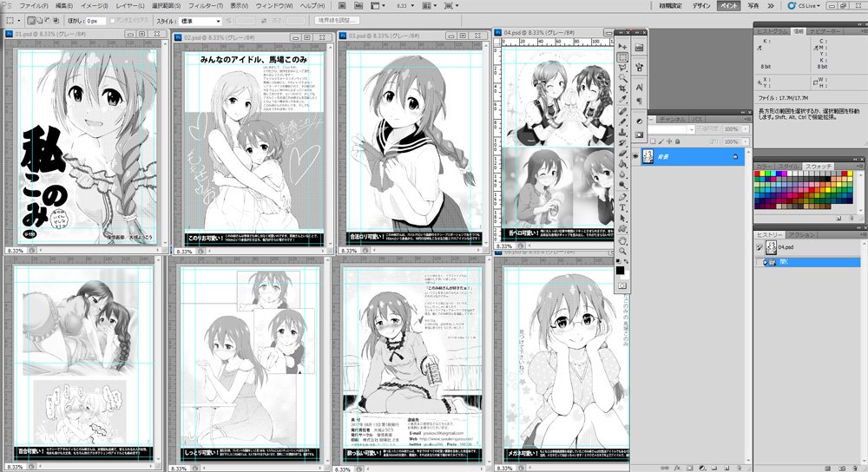Select the History Brush tool
868x472 pixels.
pos(622,143)
